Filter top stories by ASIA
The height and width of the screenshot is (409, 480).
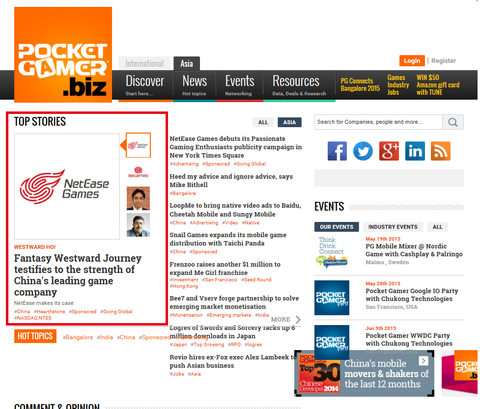289,122
